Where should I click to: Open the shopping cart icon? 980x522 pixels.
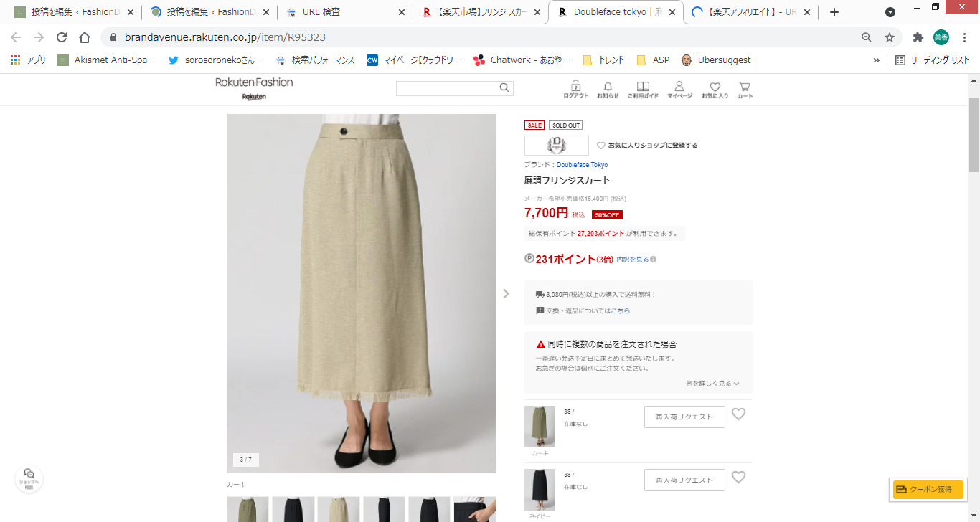coord(744,85)
